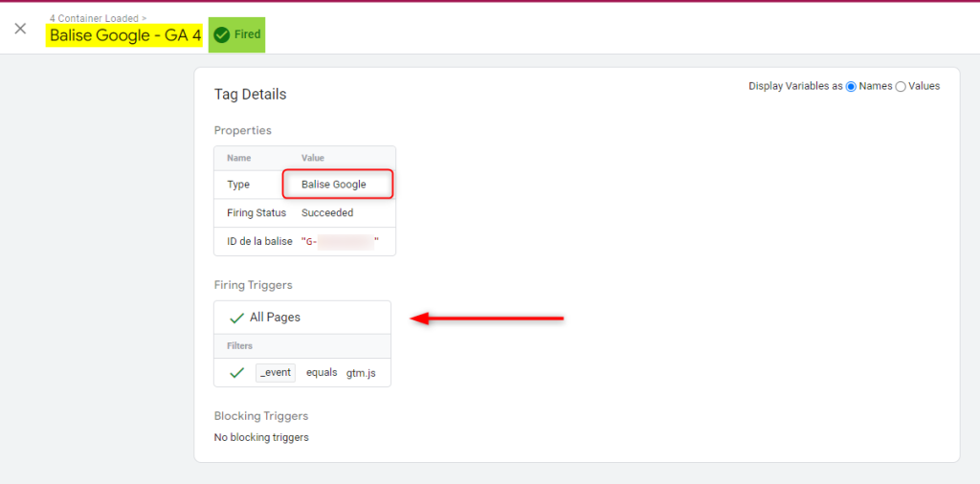Click the Filters header row

point(302,346)
